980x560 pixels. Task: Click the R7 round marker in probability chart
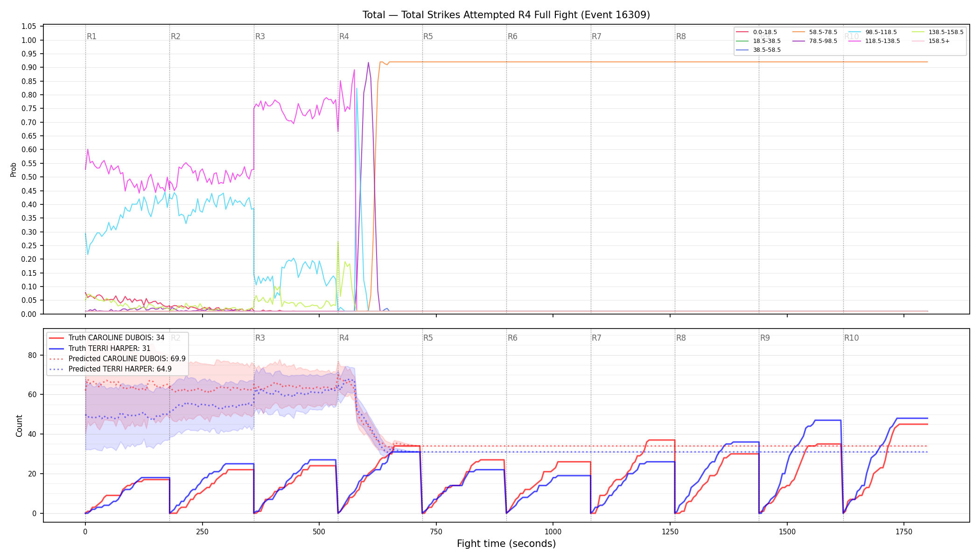pos(597,36)
